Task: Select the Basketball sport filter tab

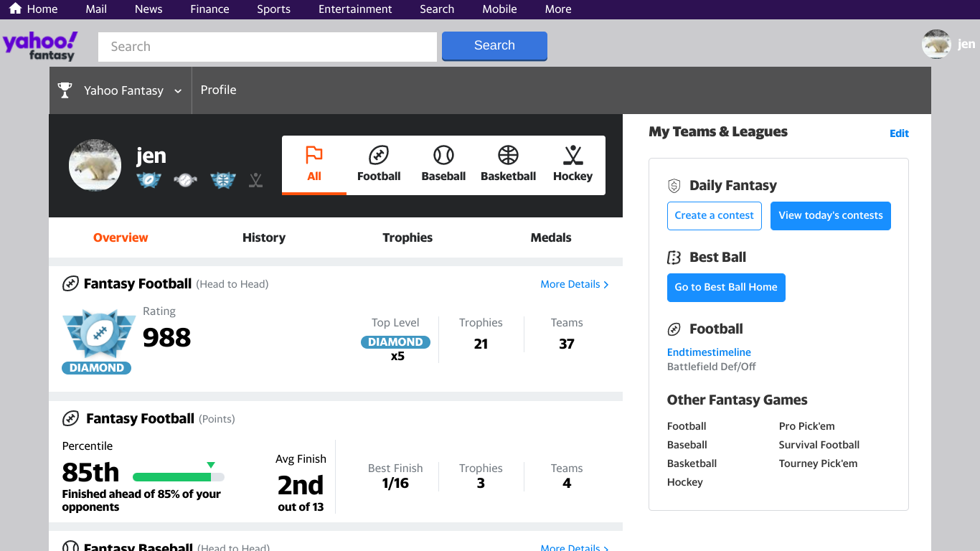Action: [508, 165]
